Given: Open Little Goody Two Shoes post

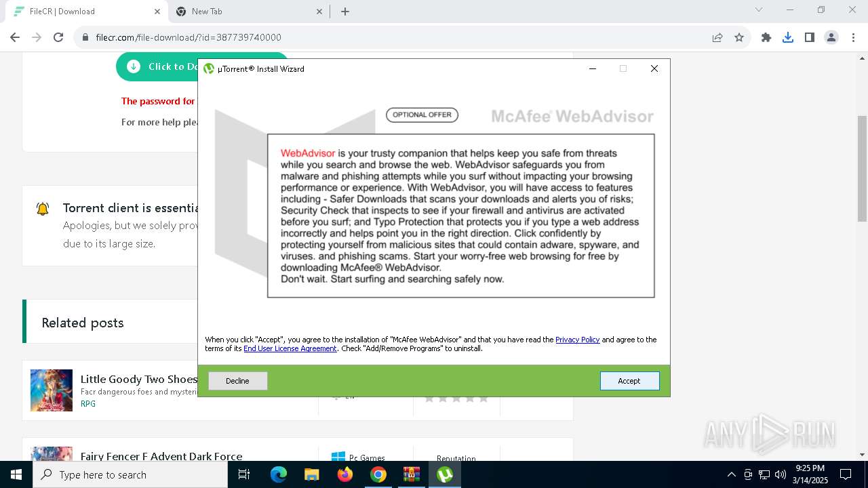Looking at the screenshot, I should (139, 379).
